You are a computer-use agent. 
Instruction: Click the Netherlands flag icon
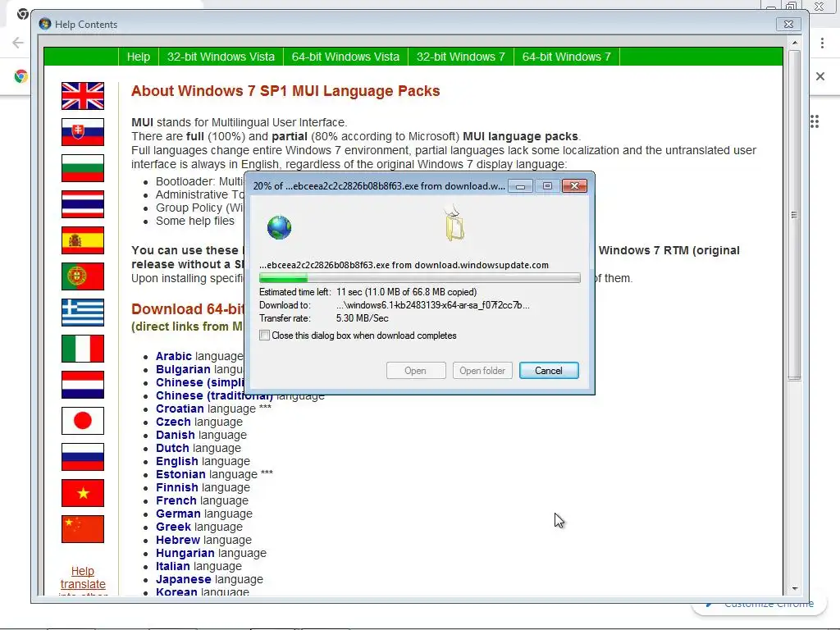coord(83,385)
